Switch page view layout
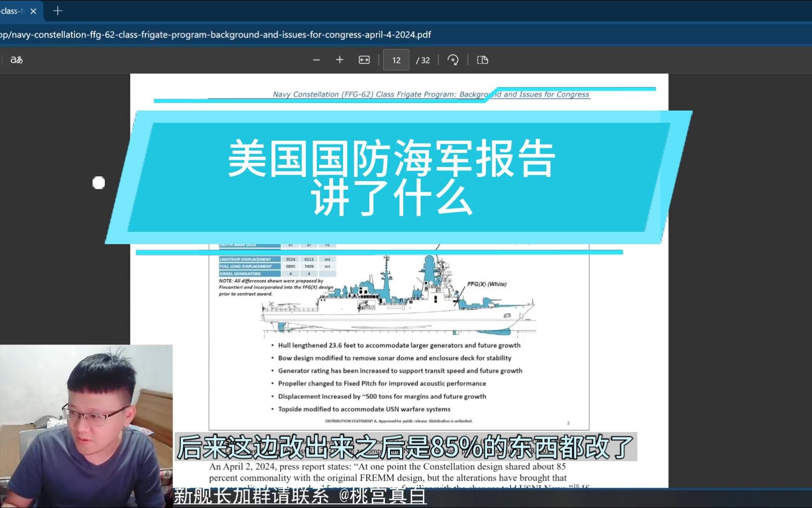This screenshot has height=508, width=812. [483, 60]
